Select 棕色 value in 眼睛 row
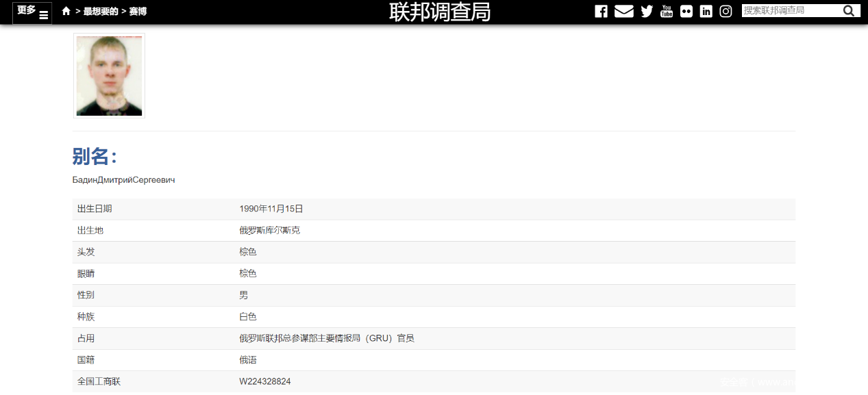 point(248,273)
